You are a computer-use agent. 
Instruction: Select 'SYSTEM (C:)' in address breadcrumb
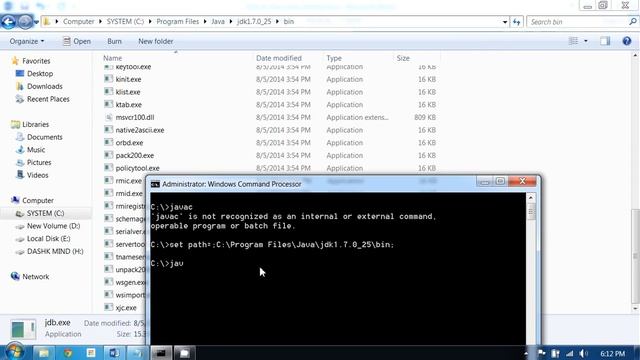(125, 22)
